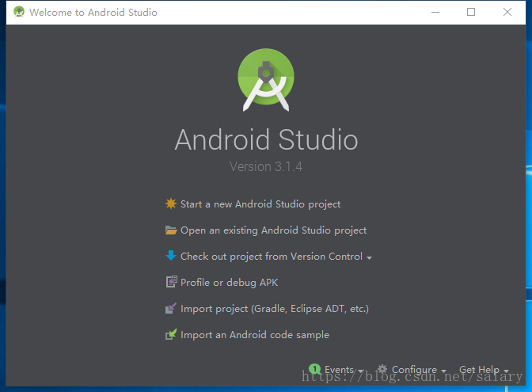This screenshot has width=532, height=392.
Task: Click the purple arrow Import project icon
Action: (171, 308)
